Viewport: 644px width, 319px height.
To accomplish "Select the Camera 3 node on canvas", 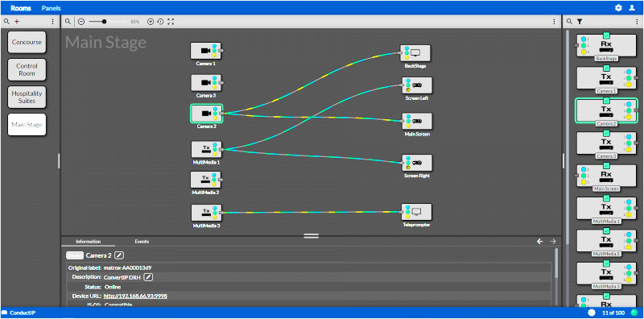I will (206, 83).
